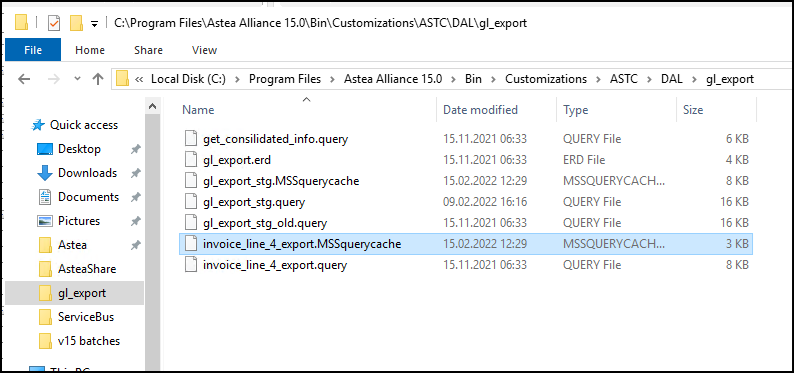Click the navigation pane scrollbar up arrow

[x=151, y=106]
